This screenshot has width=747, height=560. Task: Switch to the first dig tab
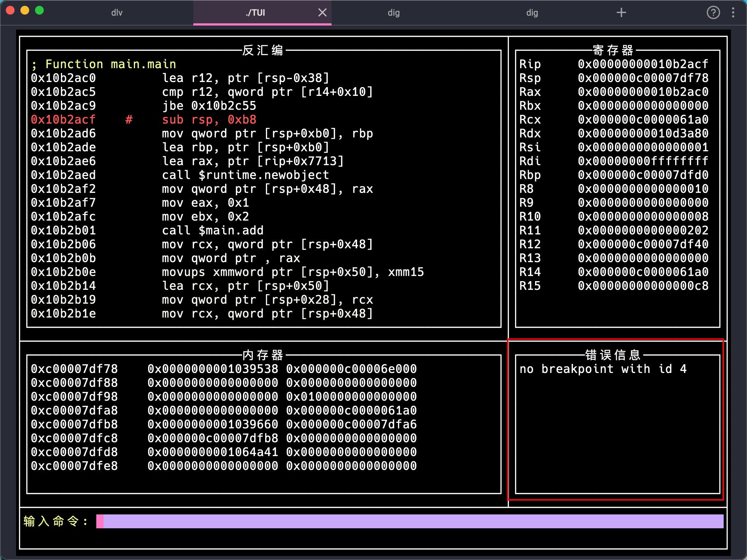[x=394, y=13]
